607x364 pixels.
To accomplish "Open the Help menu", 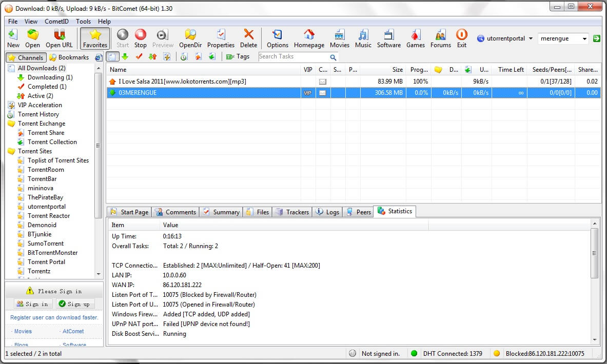I will tap(104, 21).
